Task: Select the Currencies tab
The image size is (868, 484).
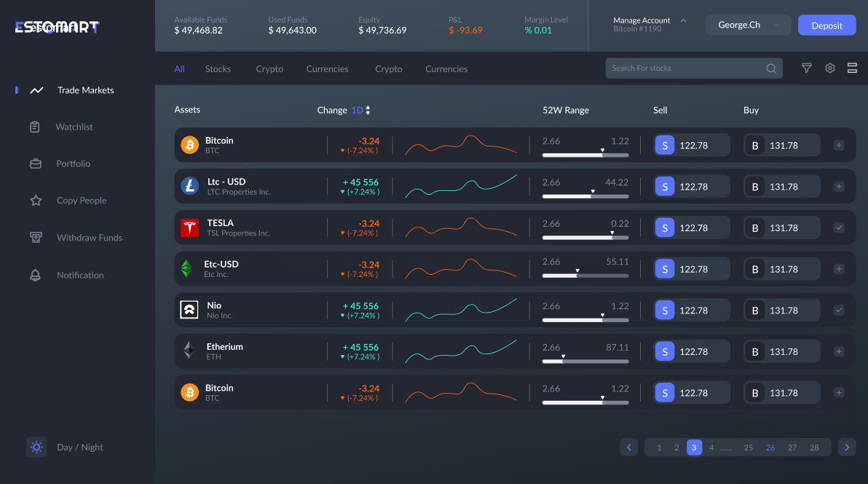Action: tap(327, 69)
